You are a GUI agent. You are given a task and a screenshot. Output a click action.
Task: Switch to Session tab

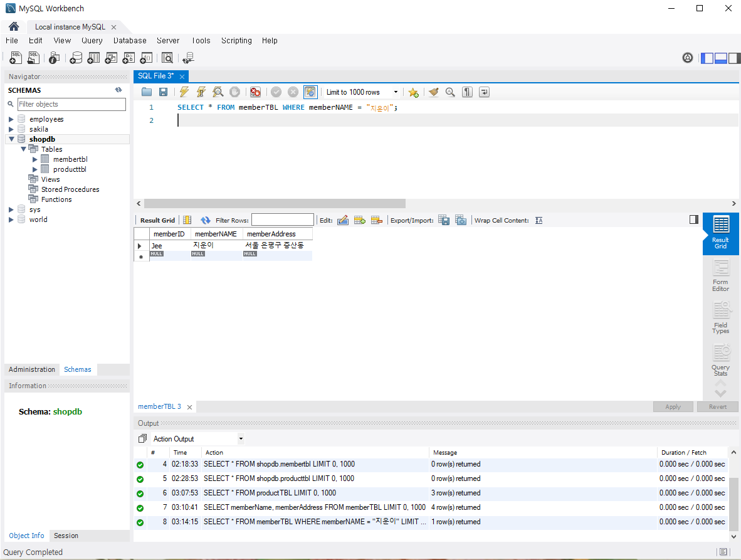point(66,536)
